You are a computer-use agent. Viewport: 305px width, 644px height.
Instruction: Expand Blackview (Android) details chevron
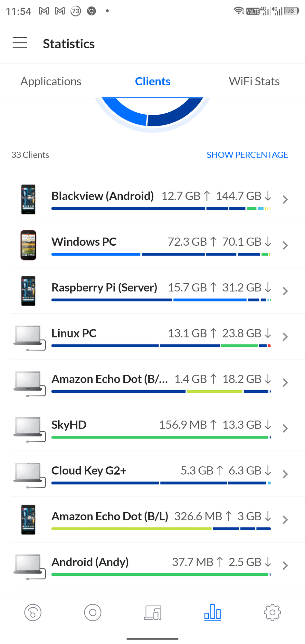(285, 200)
